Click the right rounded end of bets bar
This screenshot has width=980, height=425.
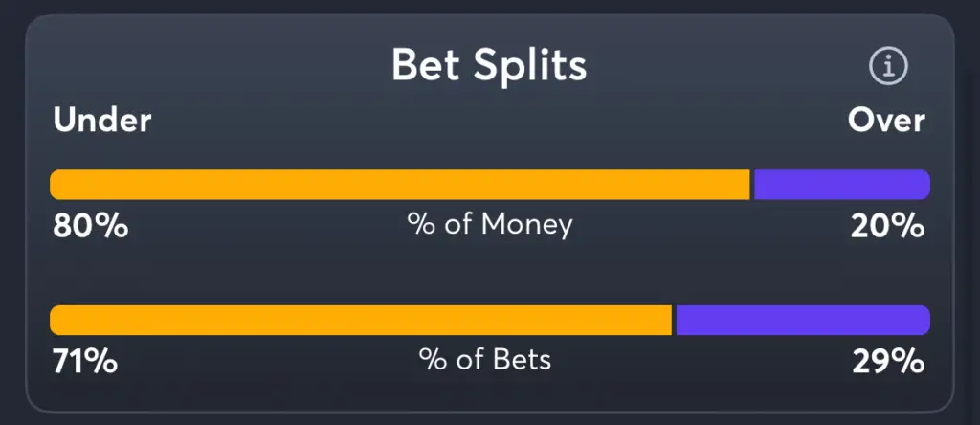[923, 320]
